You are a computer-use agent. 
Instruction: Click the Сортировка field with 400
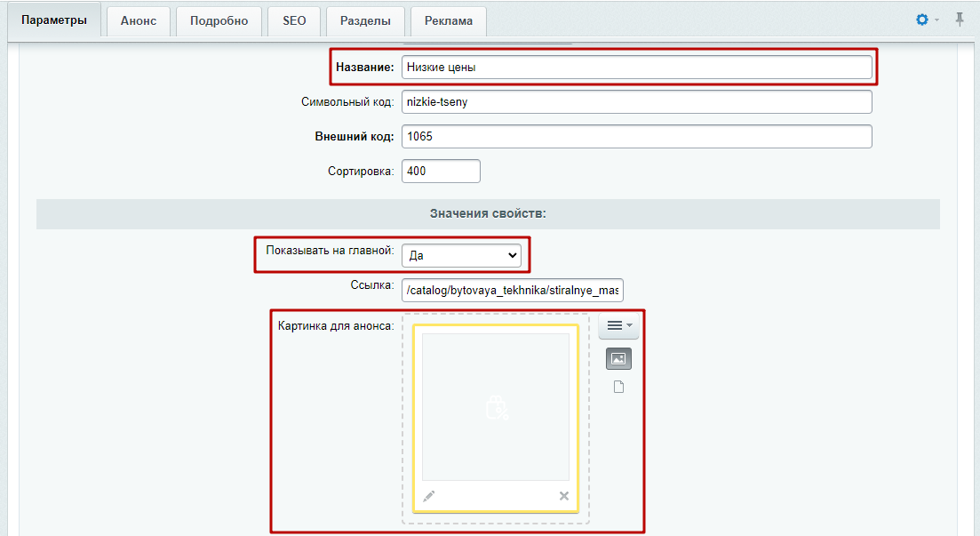(x=441, y=171)
